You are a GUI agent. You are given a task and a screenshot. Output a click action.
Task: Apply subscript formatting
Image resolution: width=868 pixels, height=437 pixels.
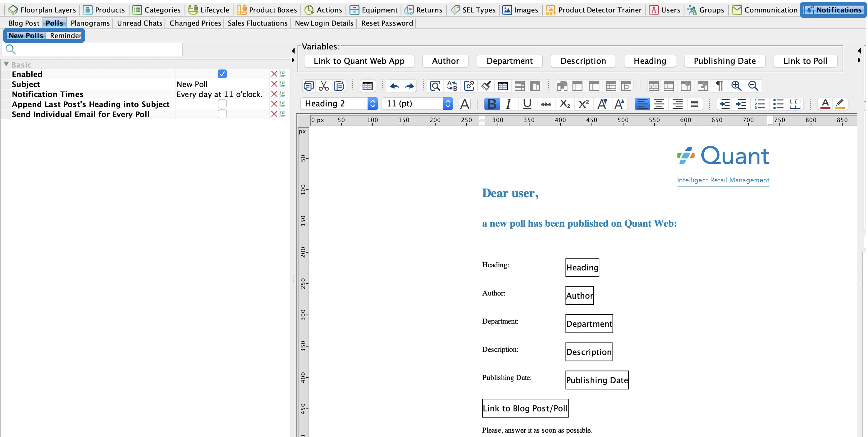565,104
